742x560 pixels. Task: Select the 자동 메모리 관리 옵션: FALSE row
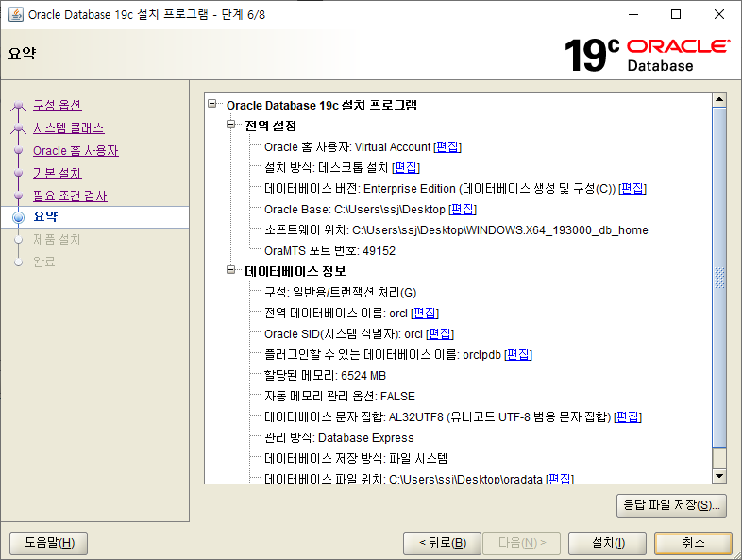(340, 397)
